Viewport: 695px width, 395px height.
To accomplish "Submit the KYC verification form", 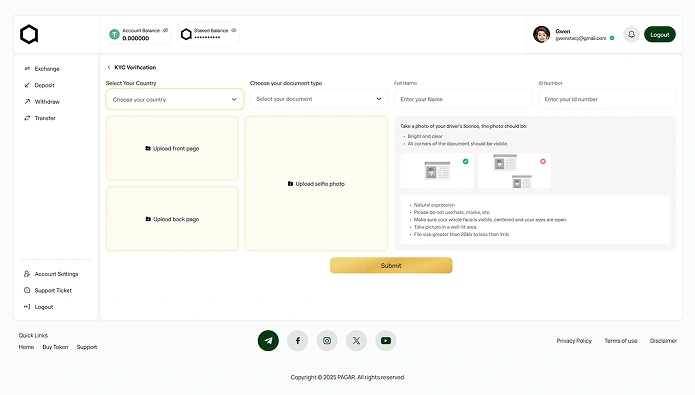I will pyautogui.click(x=391, y=266).
